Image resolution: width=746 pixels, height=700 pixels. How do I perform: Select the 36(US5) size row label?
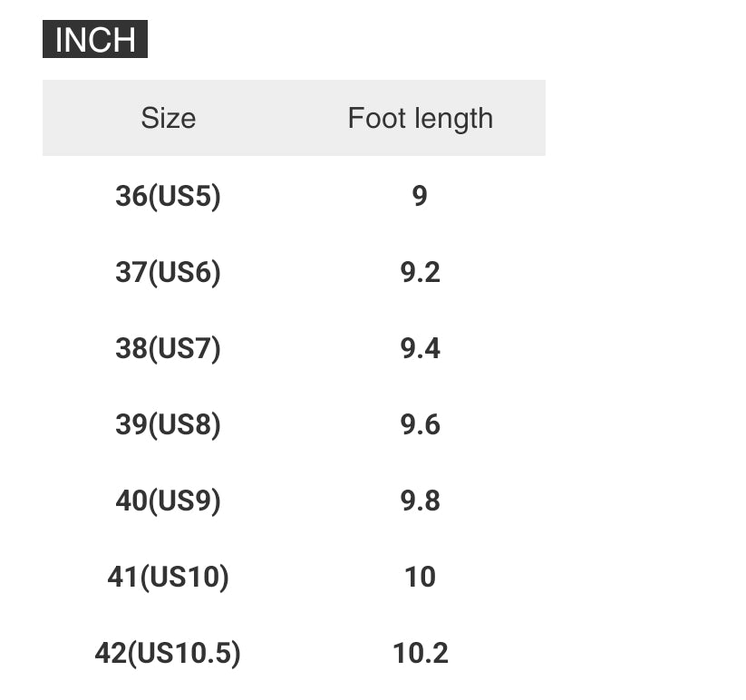[x=168, y=196]
